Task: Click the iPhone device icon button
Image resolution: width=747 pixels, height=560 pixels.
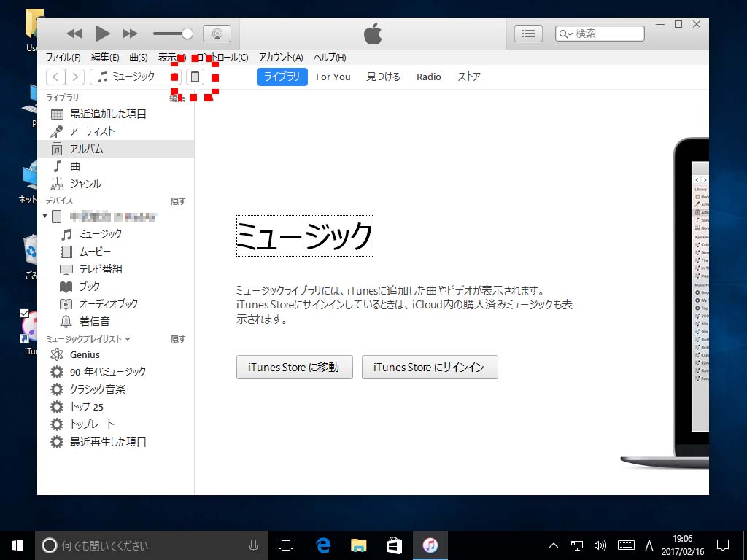Action: coord(195,77)
